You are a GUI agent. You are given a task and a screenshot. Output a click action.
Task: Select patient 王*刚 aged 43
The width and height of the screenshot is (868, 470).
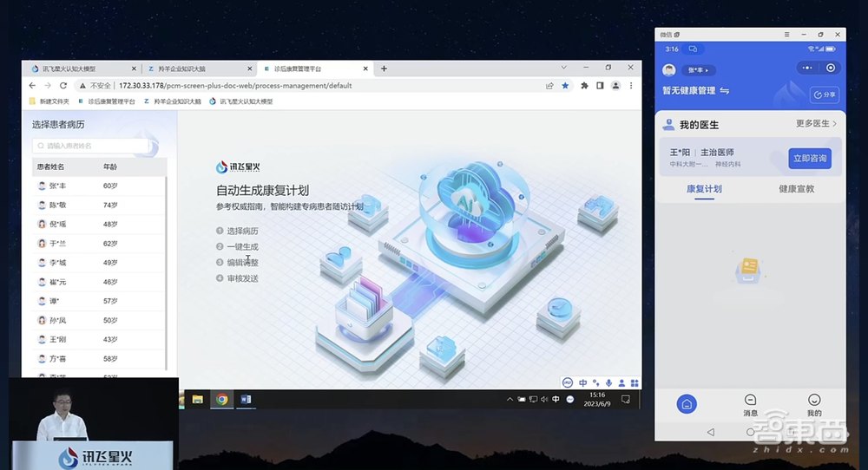[x=99, y=340]
